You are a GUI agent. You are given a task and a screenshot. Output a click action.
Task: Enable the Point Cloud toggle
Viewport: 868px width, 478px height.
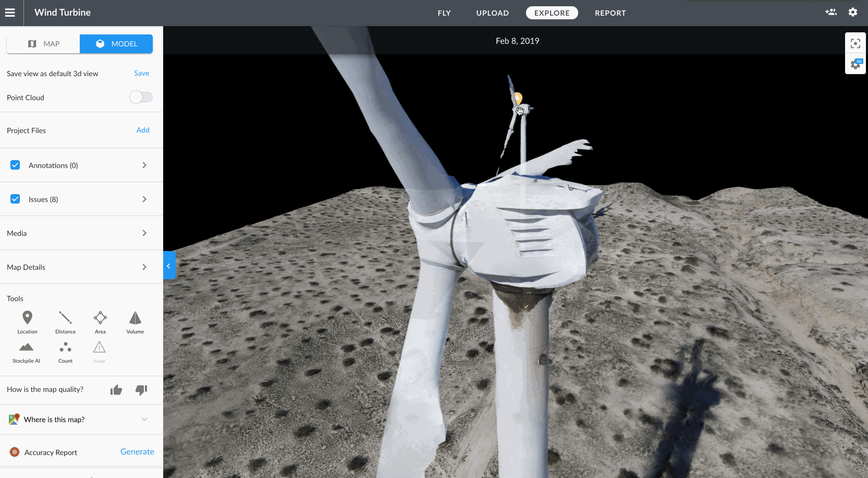141,97
